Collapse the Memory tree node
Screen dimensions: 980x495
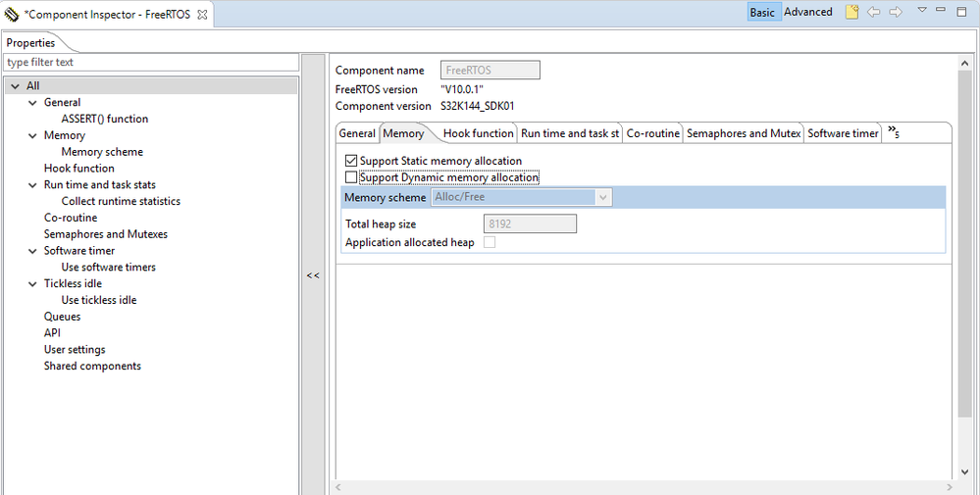[x=33, y=135]
